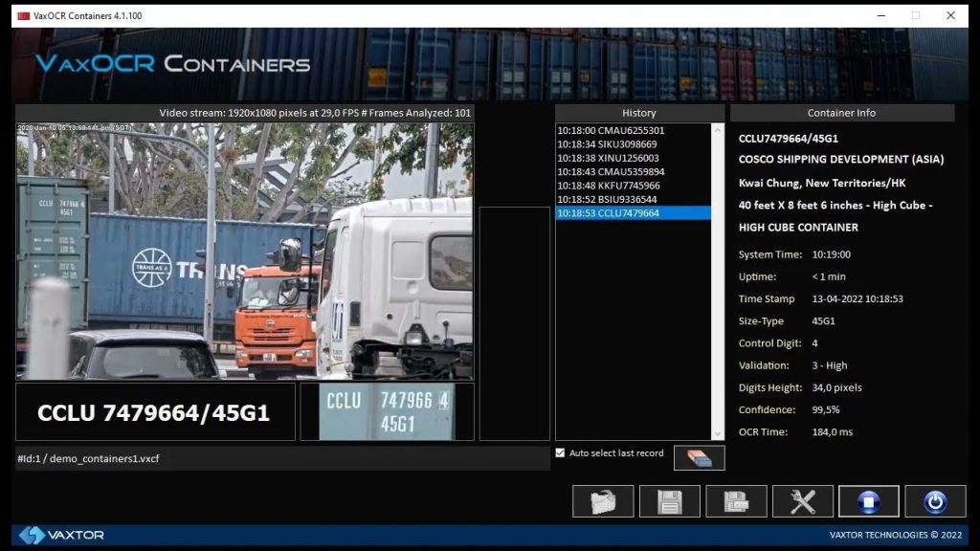Image resolution: width=980 pixels, height=551 pixels.
Task: Open settings with the wrench and screwdriver icon
Action: coord(802,501)
